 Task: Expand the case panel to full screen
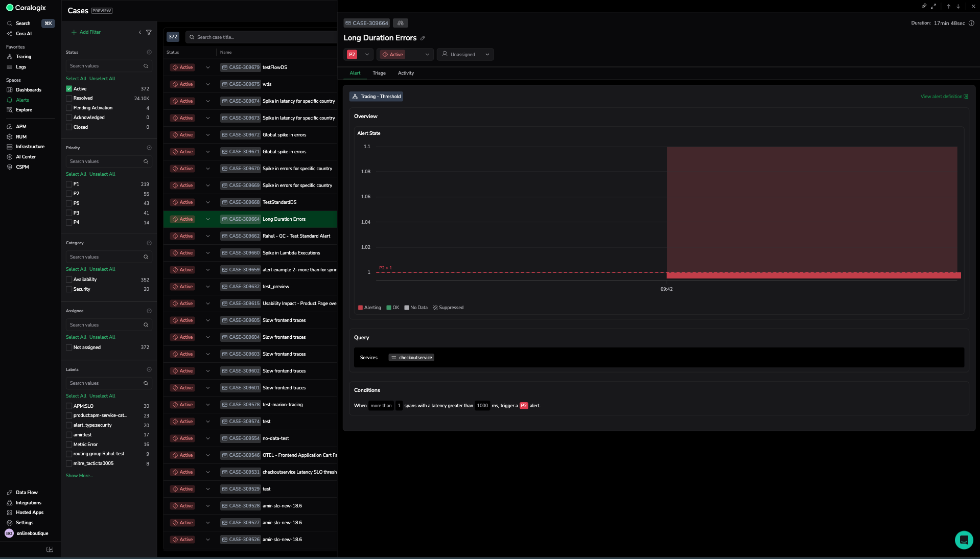(934, 6)
